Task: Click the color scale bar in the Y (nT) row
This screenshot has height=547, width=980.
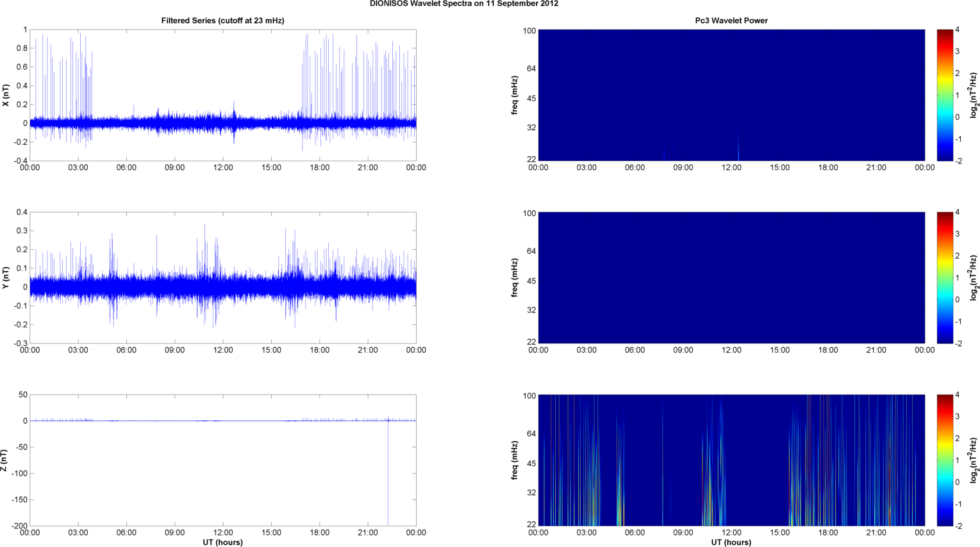Action: [x=945, y=277]
